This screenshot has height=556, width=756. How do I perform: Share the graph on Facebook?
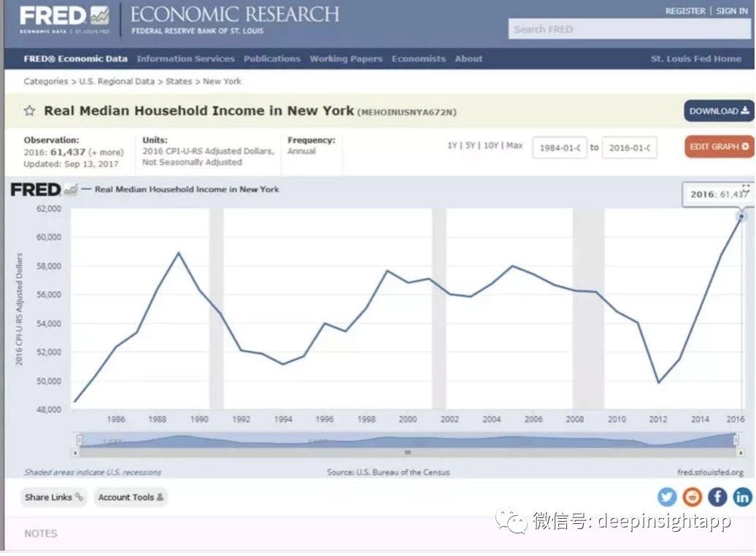tap(717, 497)
